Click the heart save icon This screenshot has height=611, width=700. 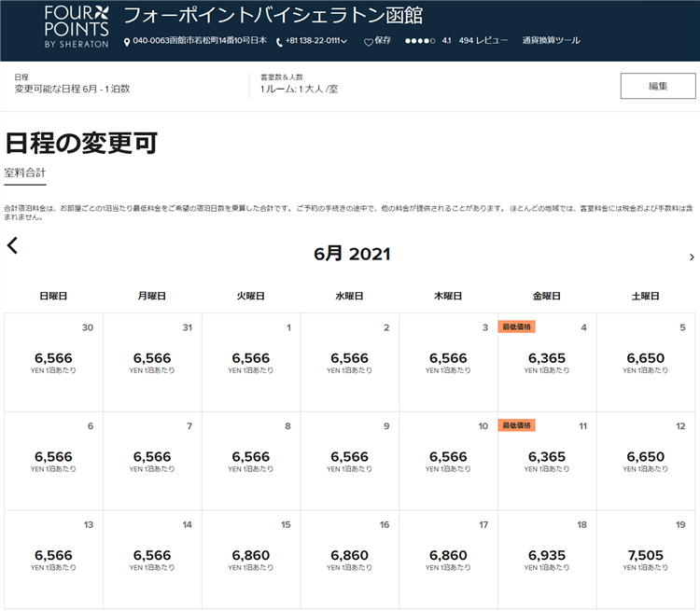pyautogui.click(x=368, y=41)
